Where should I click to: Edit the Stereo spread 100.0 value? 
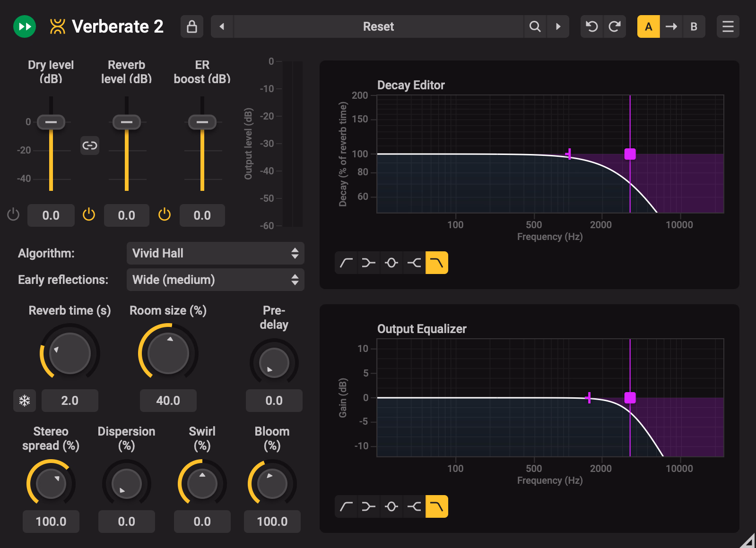[x=51, y=522]
